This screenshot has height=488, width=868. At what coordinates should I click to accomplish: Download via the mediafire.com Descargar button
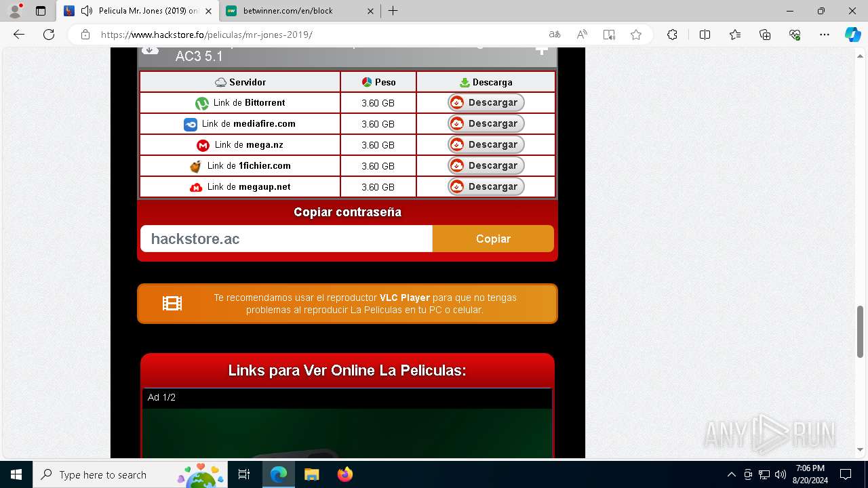coord(486,123)
